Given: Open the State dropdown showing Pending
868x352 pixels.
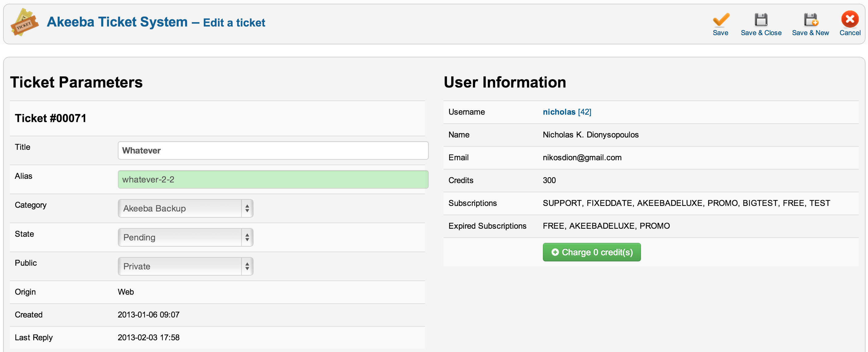Looking at the screenshot, I should point(185,237).
